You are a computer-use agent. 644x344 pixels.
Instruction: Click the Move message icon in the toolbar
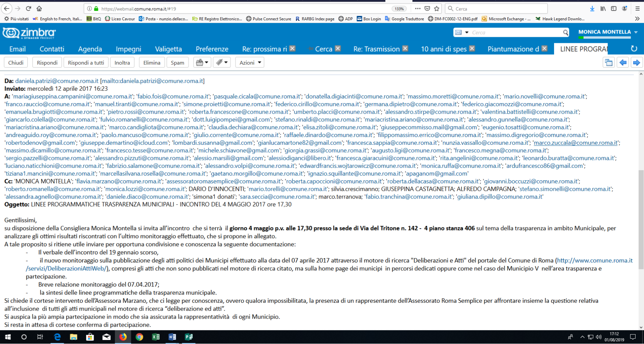[202, 63]
